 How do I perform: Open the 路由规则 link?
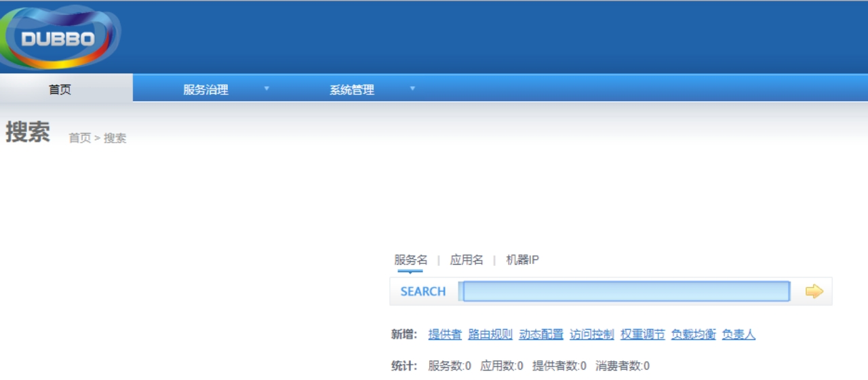coord(490,334)
